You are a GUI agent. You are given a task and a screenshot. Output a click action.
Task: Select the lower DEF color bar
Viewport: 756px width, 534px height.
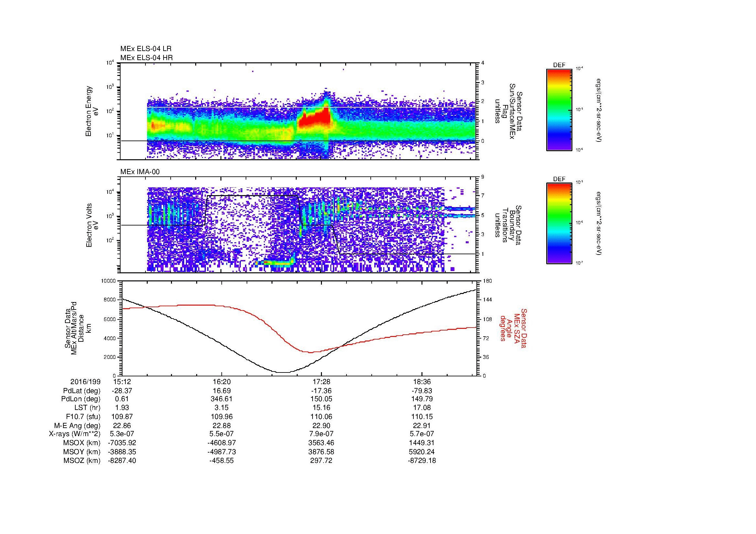point(559,224)
